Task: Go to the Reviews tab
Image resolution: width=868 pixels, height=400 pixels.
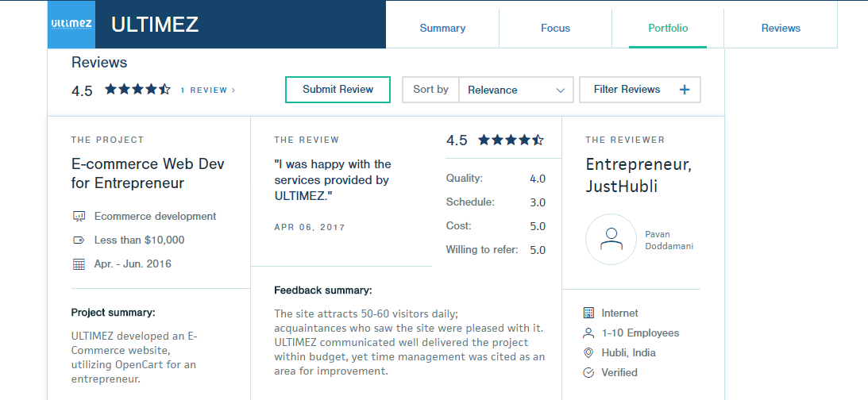Action: (781, 29)
